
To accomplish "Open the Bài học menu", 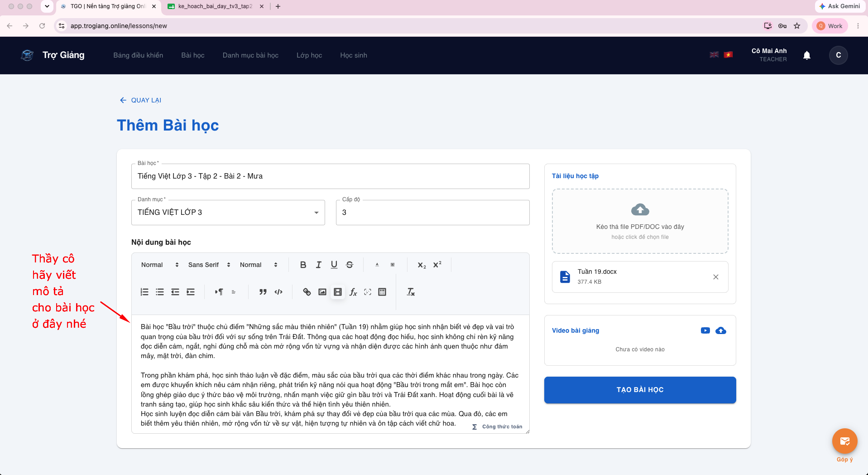I will pyautogui.click(x=193, y=55).
